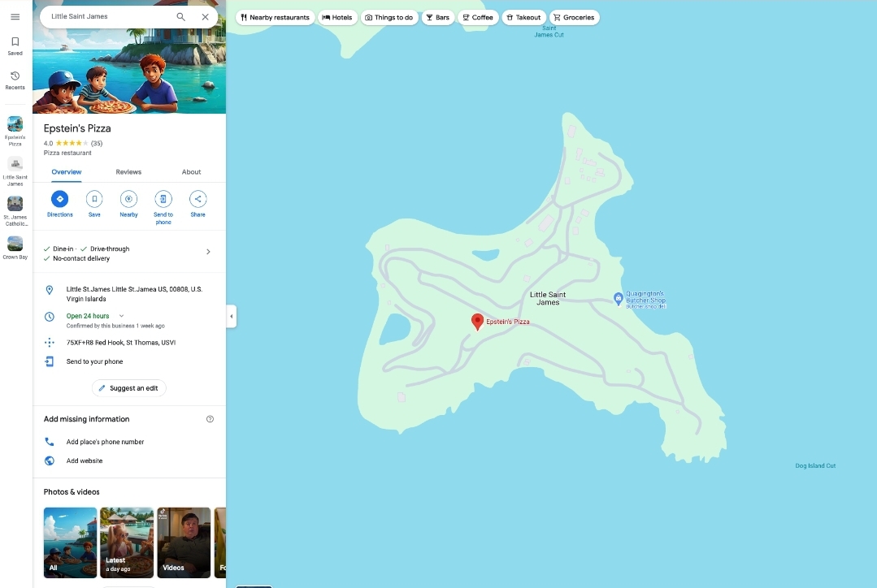Switch to the Reviews tab

tap(128, 172)
